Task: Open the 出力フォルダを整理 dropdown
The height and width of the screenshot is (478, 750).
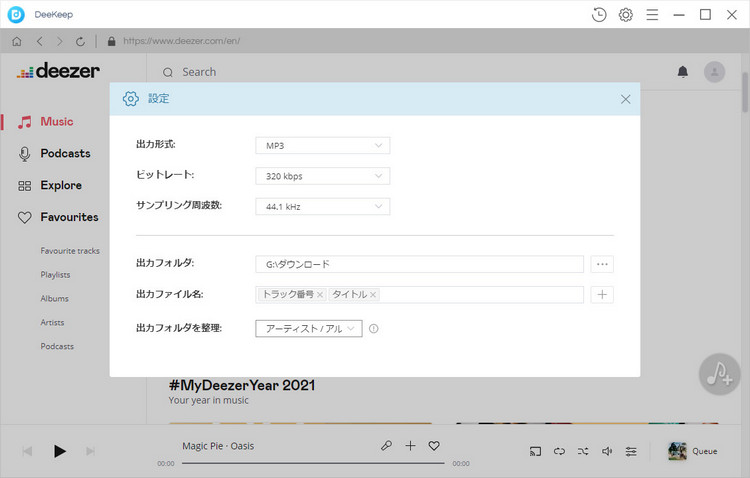Action: click(x=309, y=329)
